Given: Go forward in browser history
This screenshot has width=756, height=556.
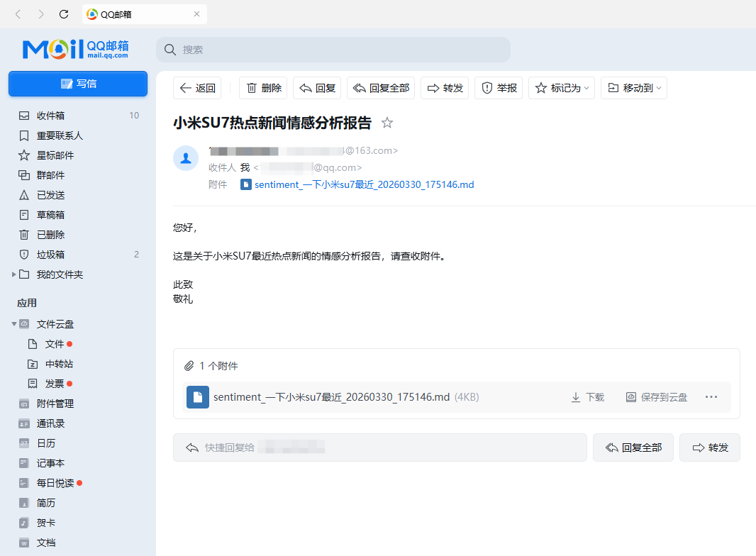Looking at the screenshot, I should point(41,14).
